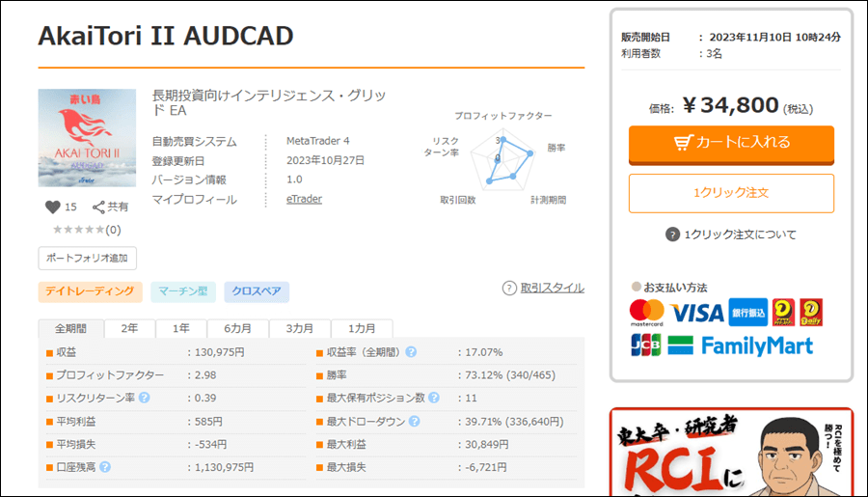Select the 1カ月 period tab

coord(362,328)
